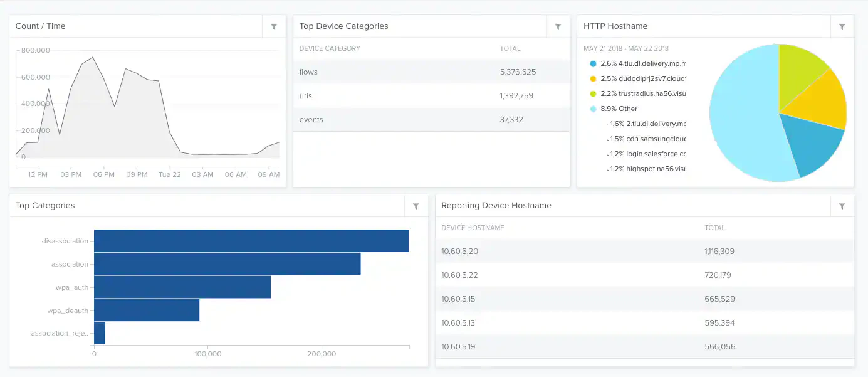The width and height of the screenshot is (868, 377).
Task: Select the 2.5% dudodiprj2sv7.cloud legend entry
Action: click(638, 78)
